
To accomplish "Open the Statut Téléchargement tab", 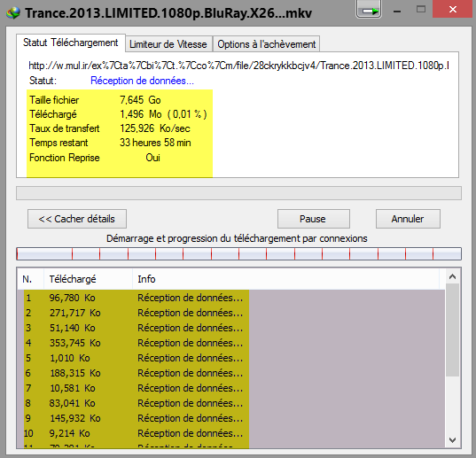I will point(70,43).
